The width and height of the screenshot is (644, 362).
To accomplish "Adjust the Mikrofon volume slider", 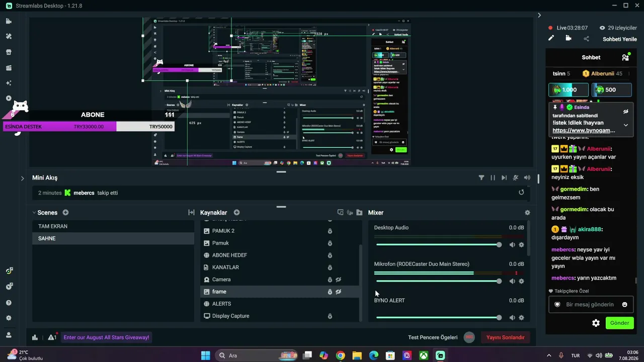I will [x=438, y=281].
